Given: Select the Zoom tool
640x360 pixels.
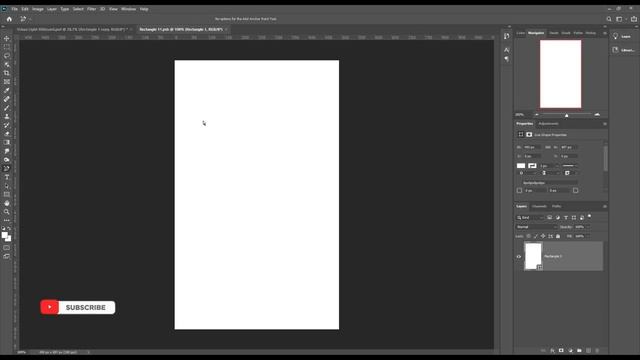Looking at the screenshot, I should (x=7, y=212).
